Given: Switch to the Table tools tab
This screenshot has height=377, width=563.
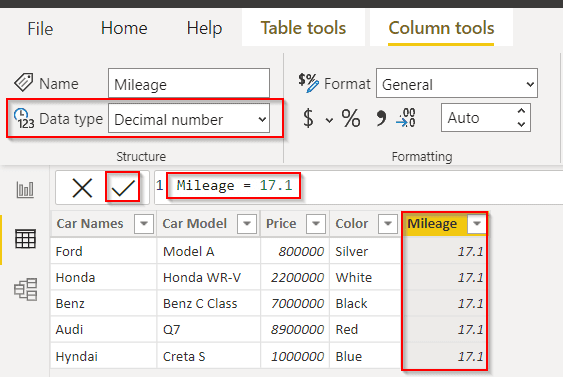Looking at the screenshot, I should pos(303,28).
